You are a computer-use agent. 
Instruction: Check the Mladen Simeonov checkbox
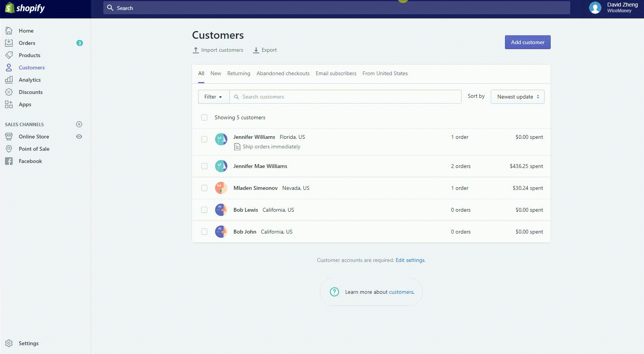[x=204, y=188]
